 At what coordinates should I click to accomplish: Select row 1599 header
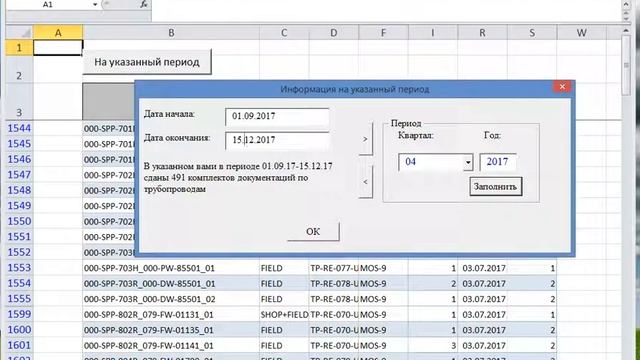click(x=19, y=314)
